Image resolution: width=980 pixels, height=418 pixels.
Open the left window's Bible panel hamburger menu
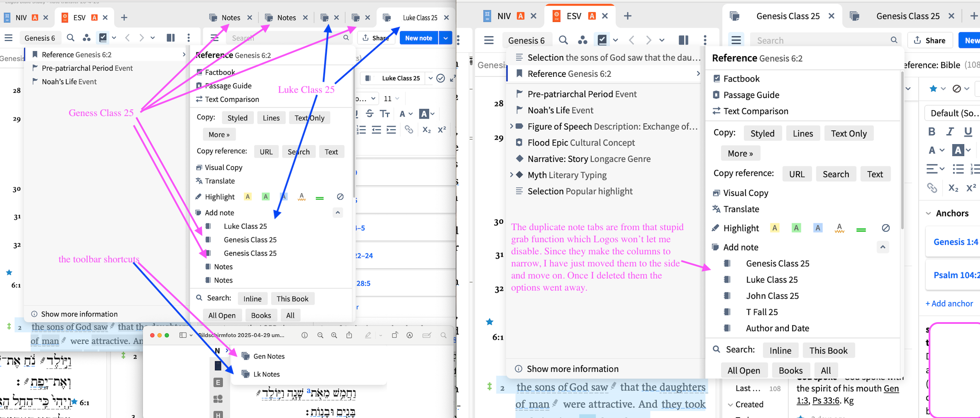click(9, 38)
